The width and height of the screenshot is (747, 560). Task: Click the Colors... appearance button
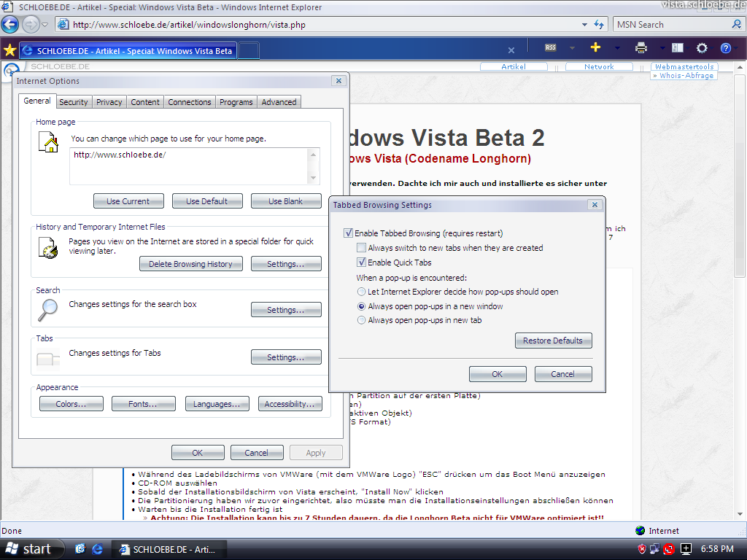pos(71,404)
